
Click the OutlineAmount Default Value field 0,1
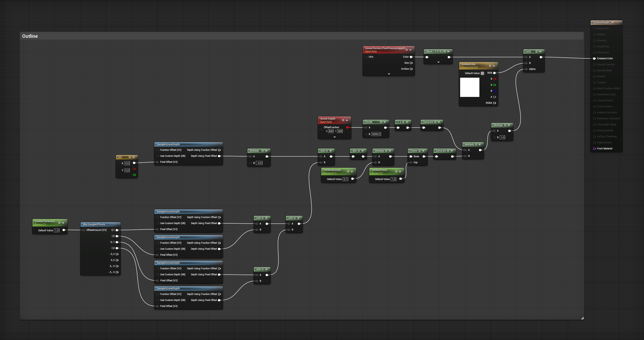pyautogui.click(x=345, y=179)
